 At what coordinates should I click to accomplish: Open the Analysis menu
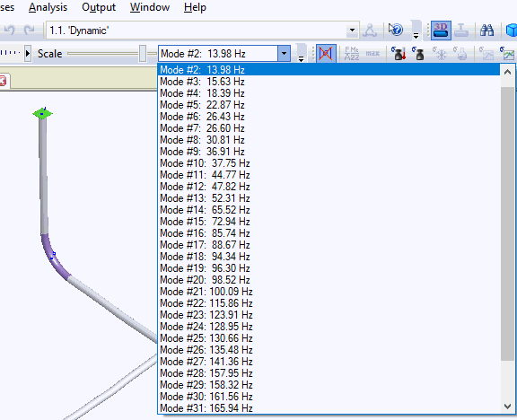click(48, 7)
